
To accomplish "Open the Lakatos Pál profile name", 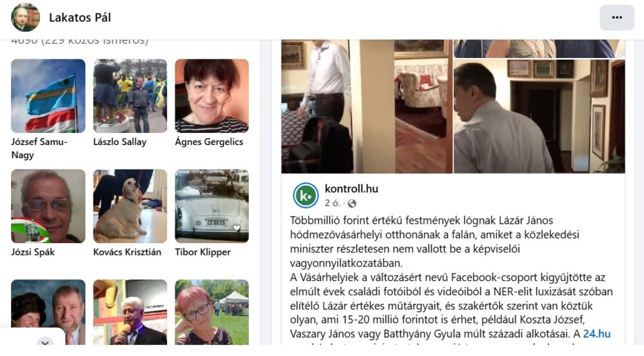I will tap(80, 17).
